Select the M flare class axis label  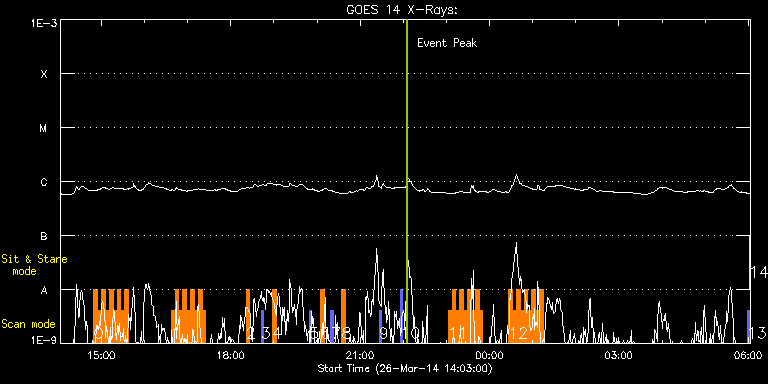44,128
